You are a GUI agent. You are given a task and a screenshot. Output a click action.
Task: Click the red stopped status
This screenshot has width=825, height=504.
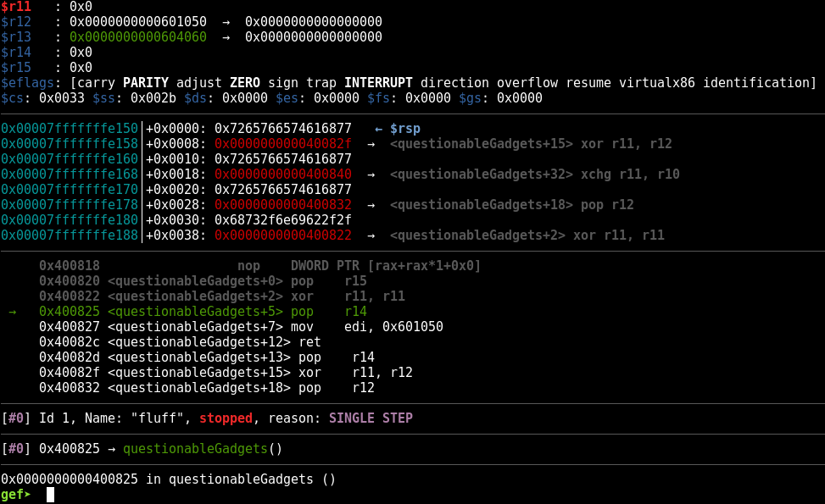tap(226, 418)
